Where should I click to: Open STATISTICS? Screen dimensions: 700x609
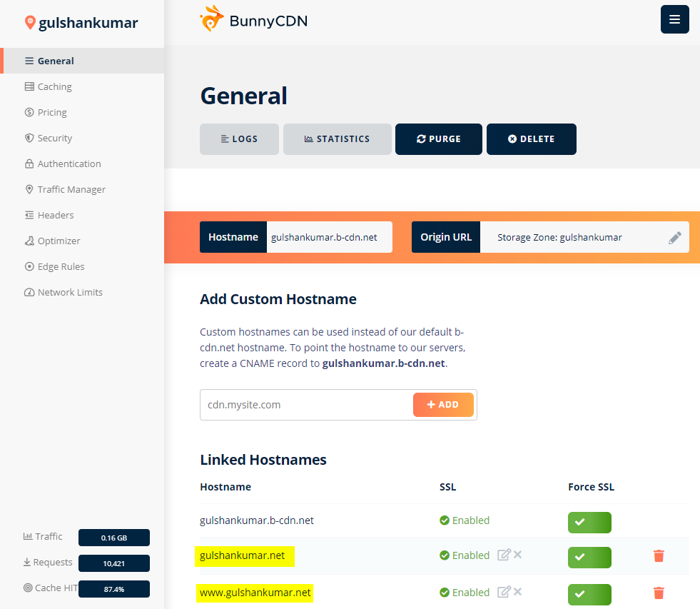[x=337, y=139]
